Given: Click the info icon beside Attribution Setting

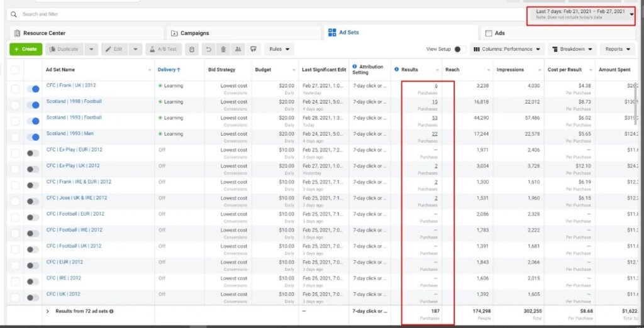Looking at the screenshot, I should pos(355,67).
